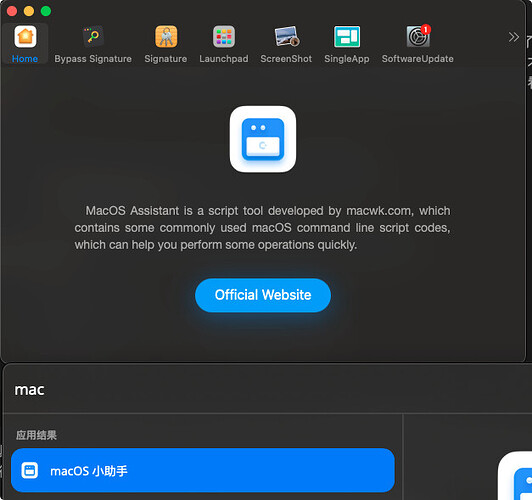Select the Signature keychain icon
The image size is (532, 500).
pyautogui.click(x=166, y=36)
